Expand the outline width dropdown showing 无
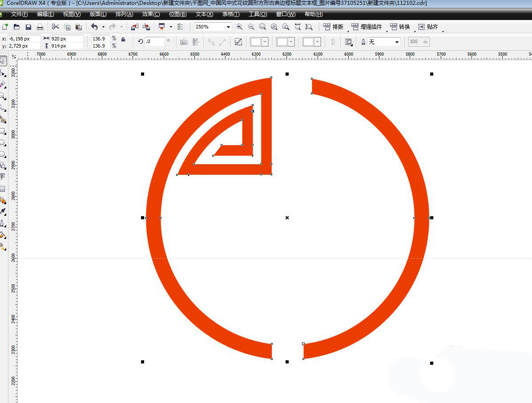Image resolution: width=532 pixels, height=403 pixels. click(x=397, y=42)
